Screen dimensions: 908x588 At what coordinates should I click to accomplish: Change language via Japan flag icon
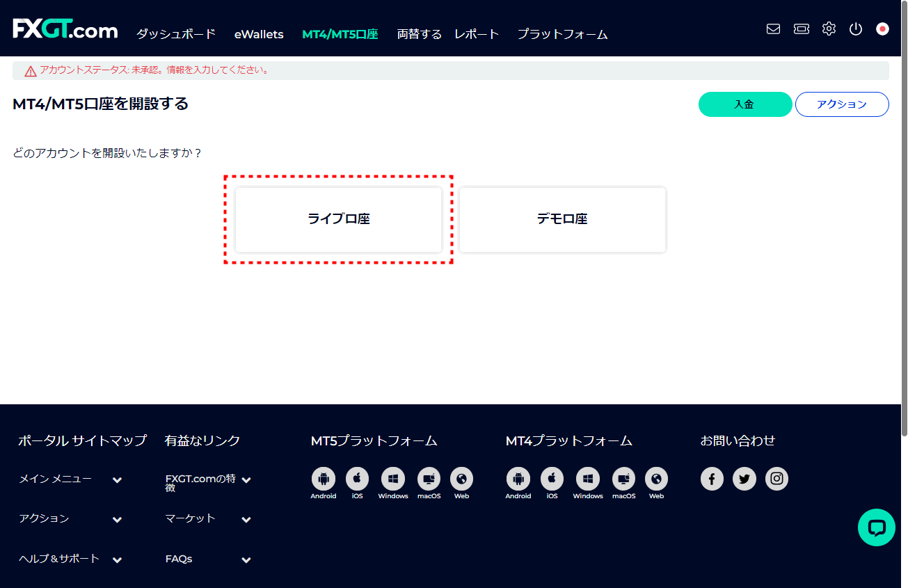pyautogui.click(x=882, y=29)
